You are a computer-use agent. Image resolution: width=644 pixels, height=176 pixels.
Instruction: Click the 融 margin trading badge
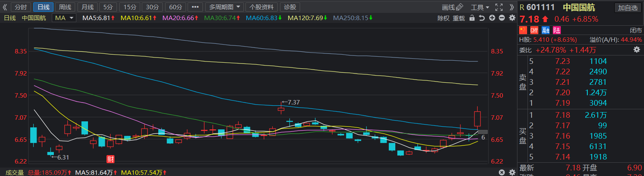pyautogui.click(x=546, y=30)
